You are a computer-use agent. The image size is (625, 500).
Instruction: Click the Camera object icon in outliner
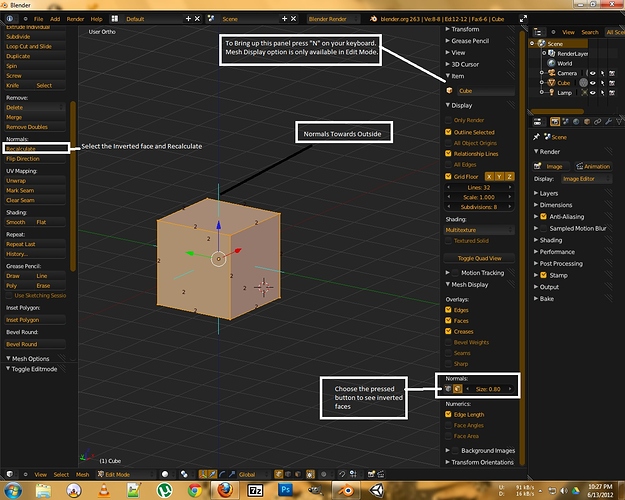point(552,73)
